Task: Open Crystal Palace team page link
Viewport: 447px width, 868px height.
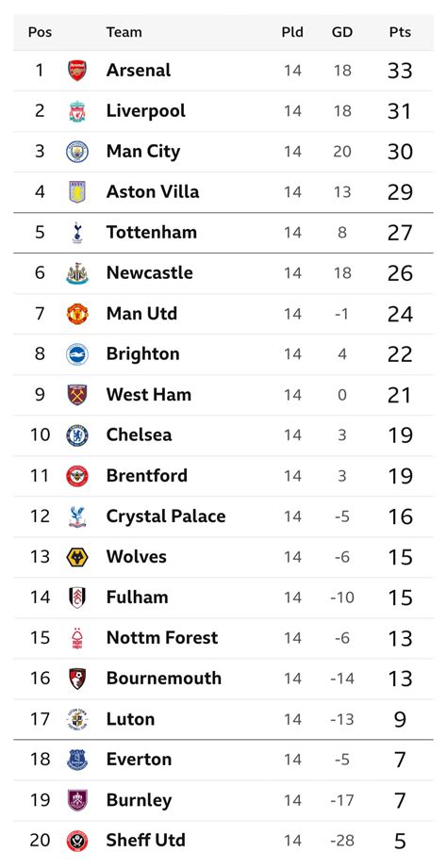Action: [166, 516]
